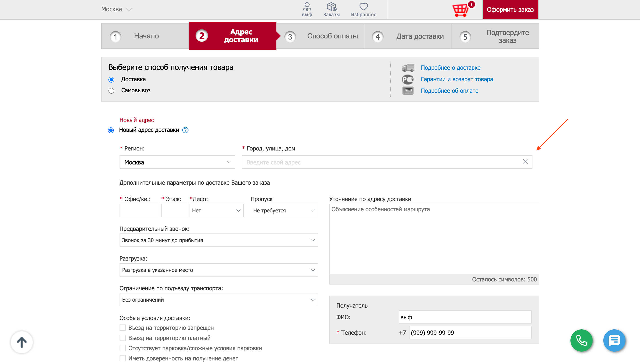Go to step 4 Дата доставки
Viewport: 640px width, 364px height.
tap(408, 36)
